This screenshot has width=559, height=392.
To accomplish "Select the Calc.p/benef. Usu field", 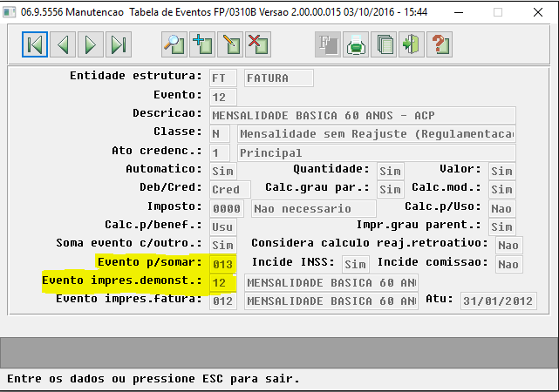I will pyautogui.click(x=223, y=227).
